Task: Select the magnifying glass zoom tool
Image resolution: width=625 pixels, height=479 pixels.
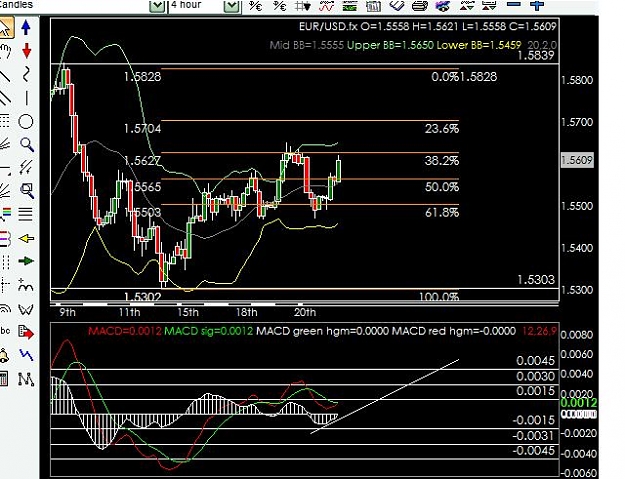Action: click(x=27, y=145)
